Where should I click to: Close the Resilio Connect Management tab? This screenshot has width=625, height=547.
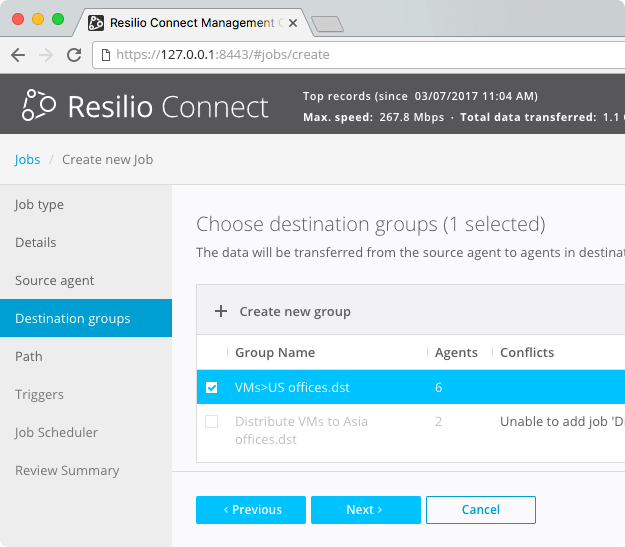[x=293, y=23]
